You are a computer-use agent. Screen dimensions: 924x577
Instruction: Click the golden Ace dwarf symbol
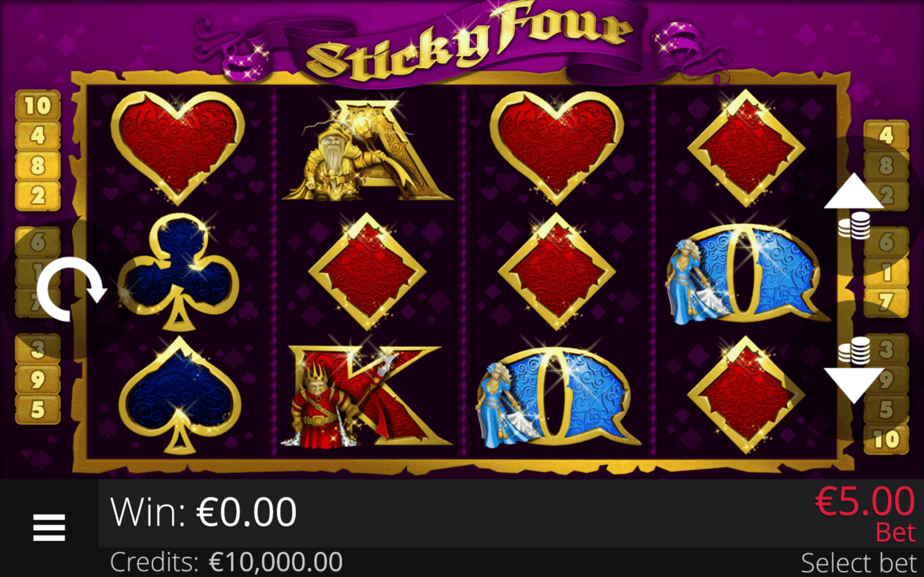pyautogui.click(x=367, y=149)
